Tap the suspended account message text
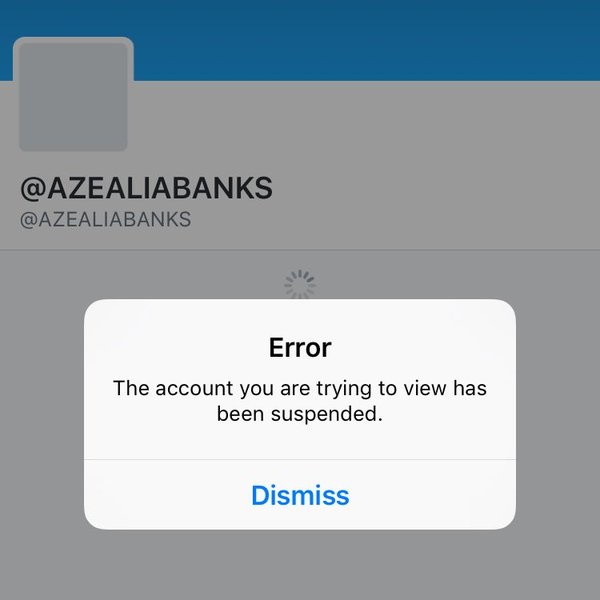This screenshot has width=600, height=600. coord(300,401)
